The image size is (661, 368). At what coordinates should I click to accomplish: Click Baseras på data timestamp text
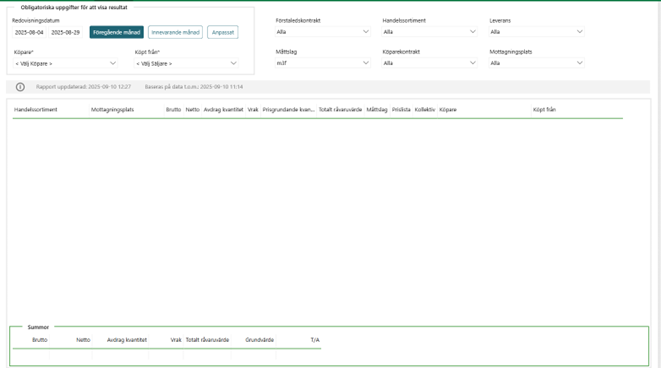(194, 87)
